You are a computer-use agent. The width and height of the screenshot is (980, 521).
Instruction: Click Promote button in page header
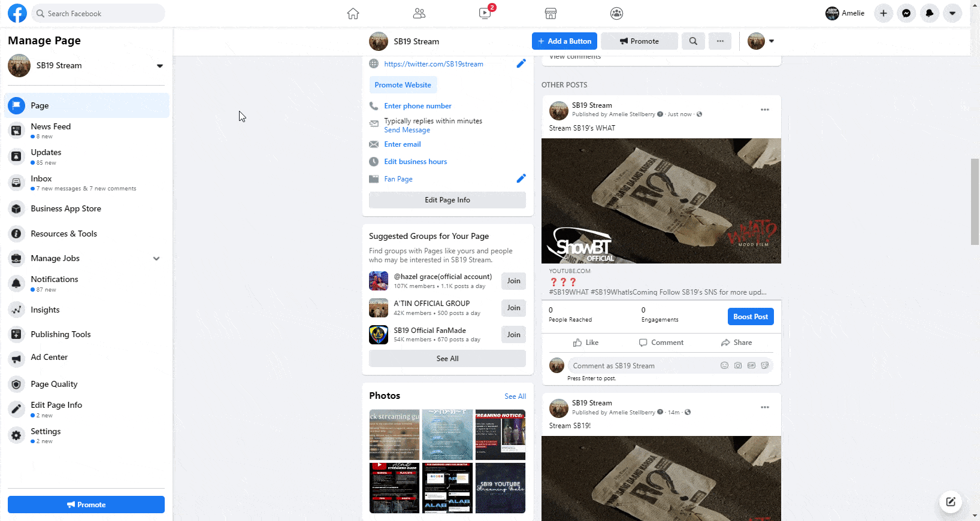[639, 41]
